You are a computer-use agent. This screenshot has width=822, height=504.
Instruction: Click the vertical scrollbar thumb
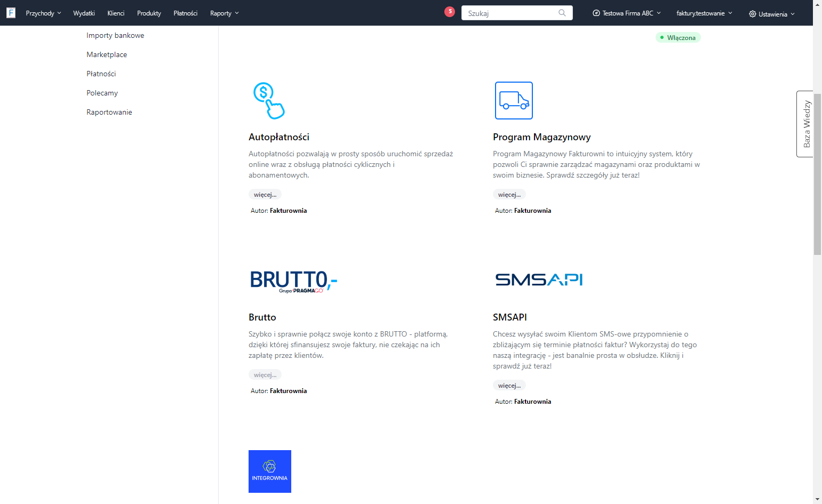[x=817, y=174]
